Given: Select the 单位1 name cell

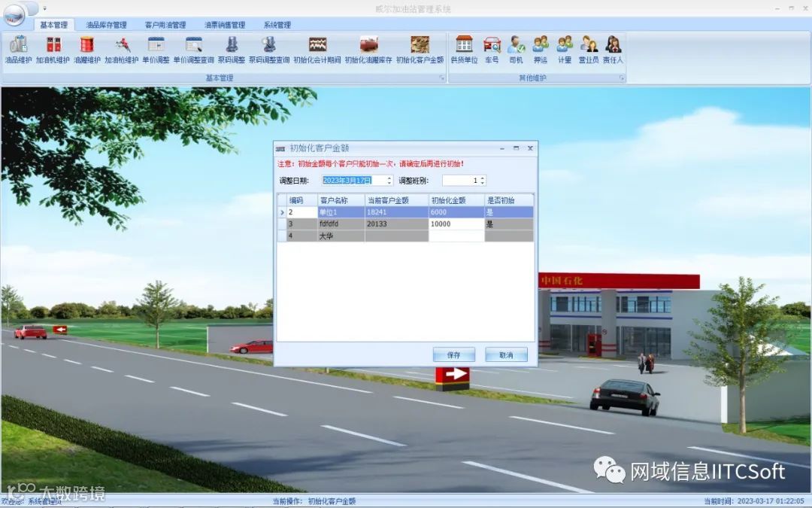Looking at the screenshot, I should 341,212.
